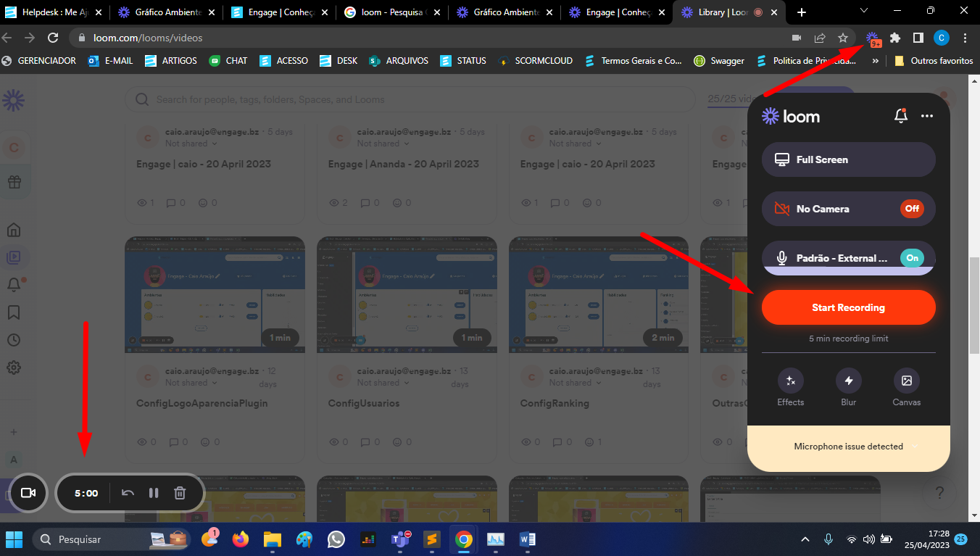This screenshot has height=556, width=980.
Task: Open the SCORMCLOUD bookmark
Action: pos(535,61)
